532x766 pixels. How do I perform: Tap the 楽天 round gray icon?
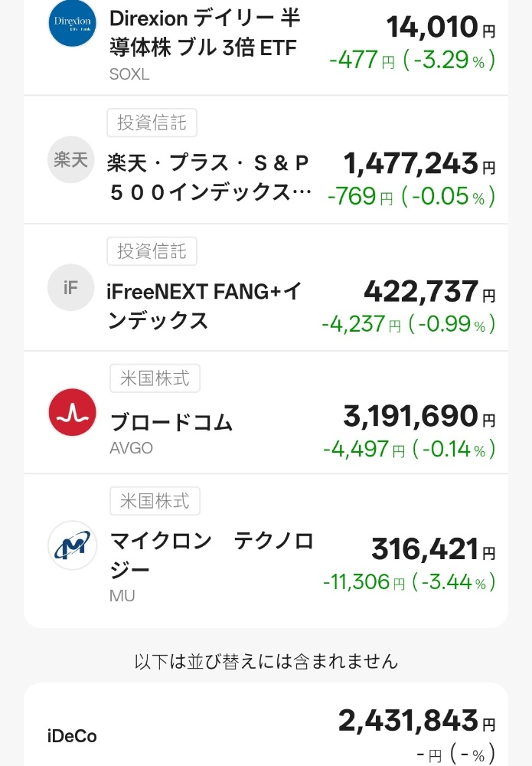coord(70,160)
